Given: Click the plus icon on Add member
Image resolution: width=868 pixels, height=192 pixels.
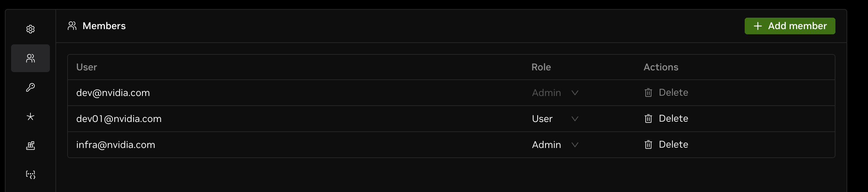Looking at the screenshot, I should point(758,26).
